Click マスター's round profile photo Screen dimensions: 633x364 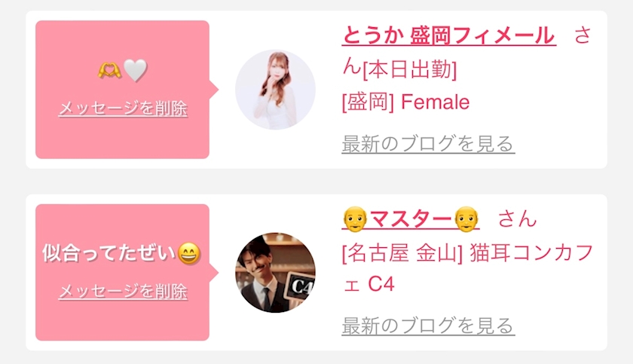[275, 272]
